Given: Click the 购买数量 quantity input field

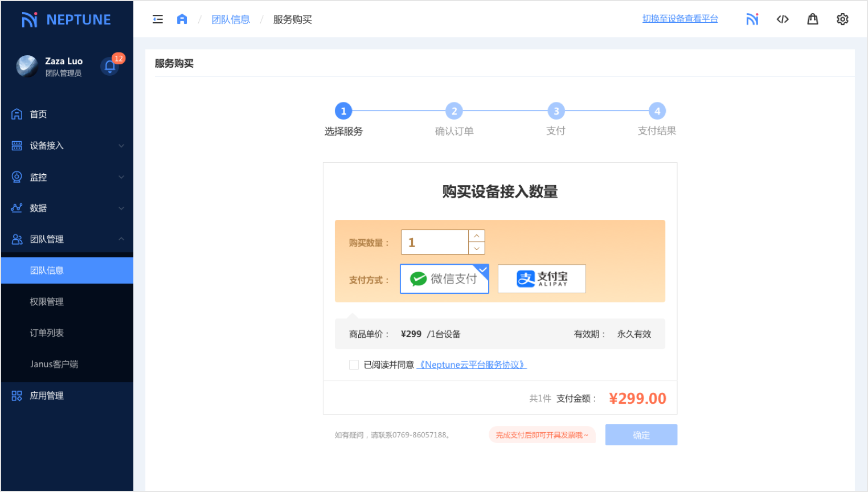Looking at the screenshot, I should coord(435,243).
